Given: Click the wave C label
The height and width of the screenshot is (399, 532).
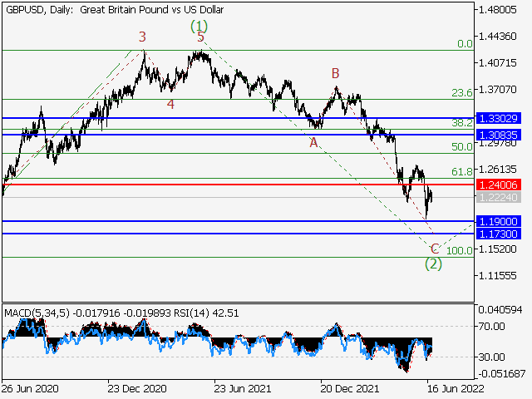Looking at the screenshot, I should [x=434, y=249].
